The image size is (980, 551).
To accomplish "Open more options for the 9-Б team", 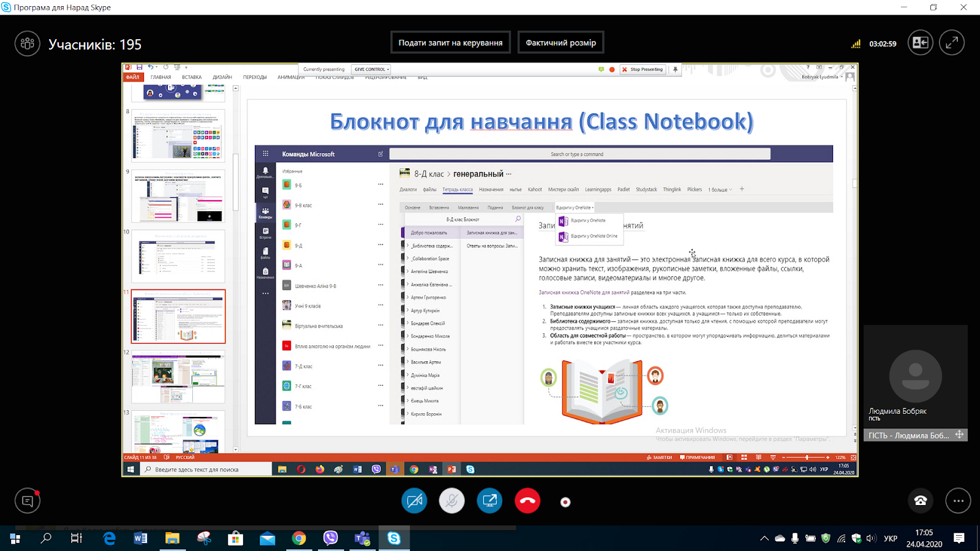I will [380, 184].
